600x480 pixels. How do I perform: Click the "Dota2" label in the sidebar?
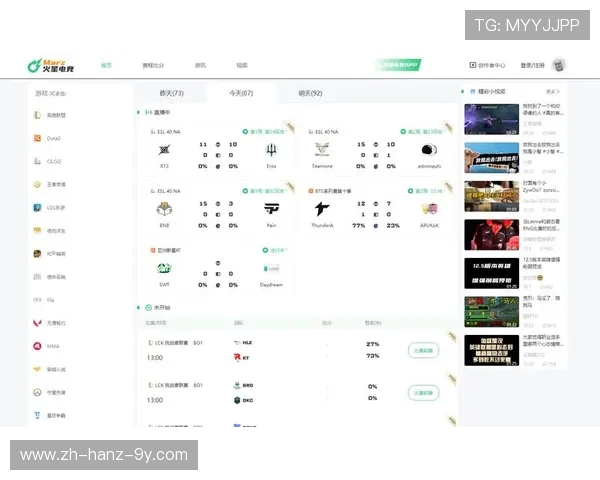tap(54, 139)
